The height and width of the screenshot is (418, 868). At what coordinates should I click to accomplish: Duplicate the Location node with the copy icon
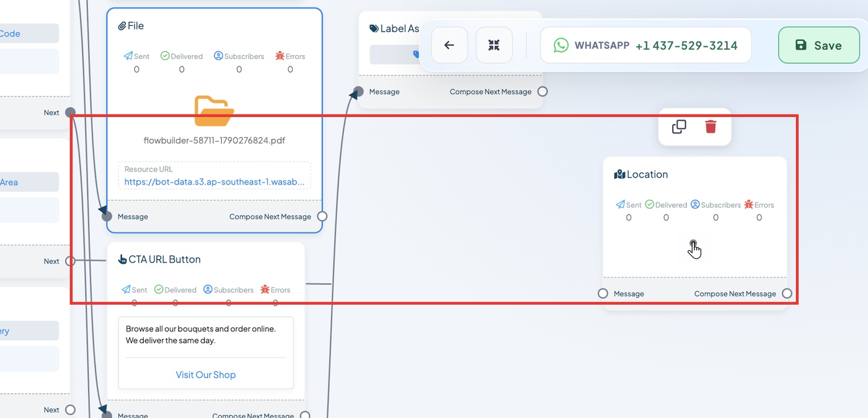pyautogui.click(x=679, y=127)
